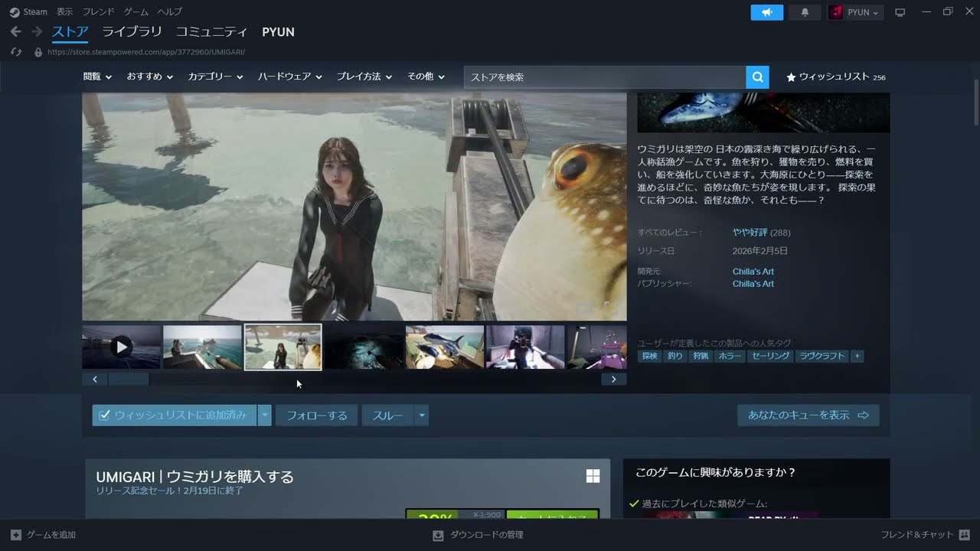The width and height of the screenshot is (980, 551).
Task: Click あなたのキューを表示 button
Action: (x=808, y=415)
